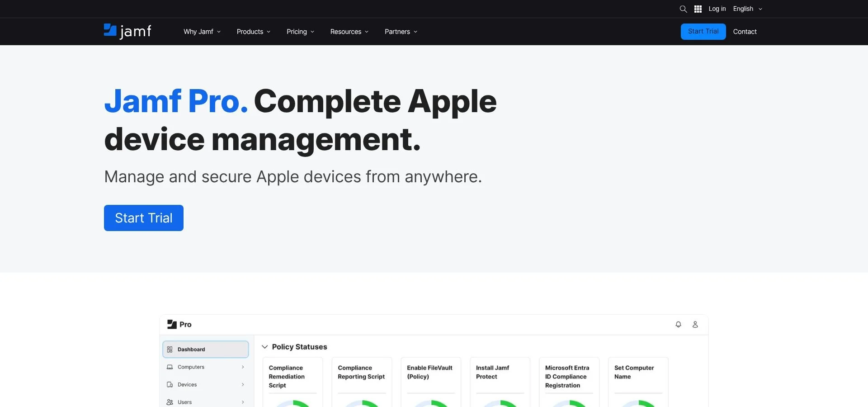Viewport: 868px width, 407px height.
Task: Select Dashboard in the sidebar
Action: (x=206, y=349)
